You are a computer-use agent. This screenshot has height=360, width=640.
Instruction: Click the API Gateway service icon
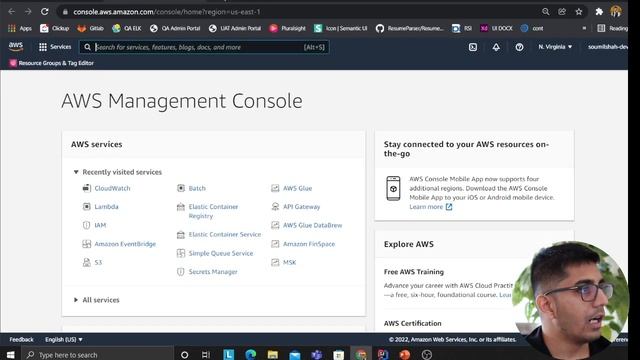(x=275, y=207)
